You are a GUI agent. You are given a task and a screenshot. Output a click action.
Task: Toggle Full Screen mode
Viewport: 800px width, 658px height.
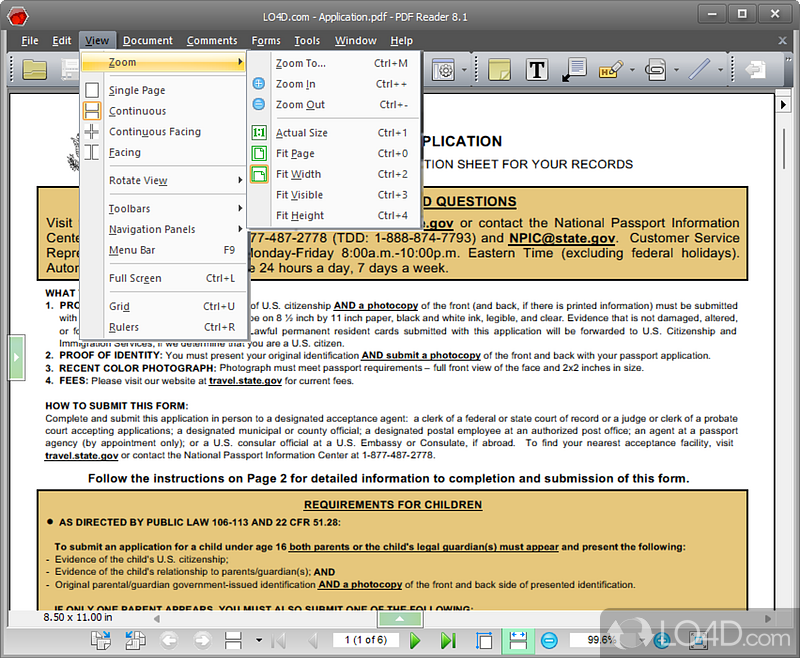[x=163, y=279]
